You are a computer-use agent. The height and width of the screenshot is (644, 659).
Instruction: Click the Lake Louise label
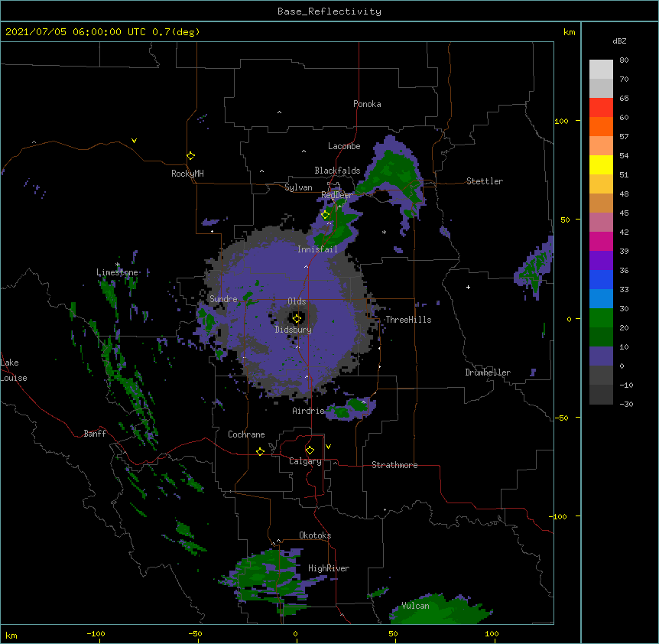[x=14, y=370]
